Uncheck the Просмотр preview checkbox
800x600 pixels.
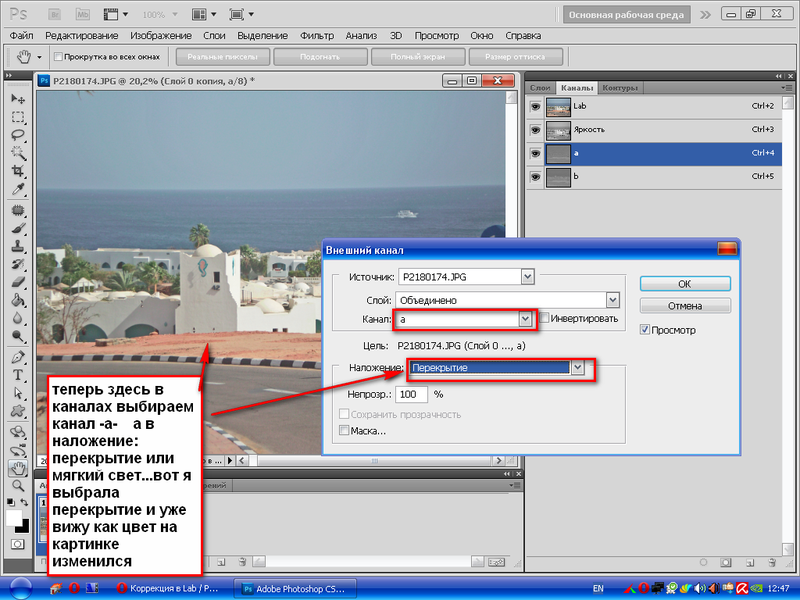point(645,330)
